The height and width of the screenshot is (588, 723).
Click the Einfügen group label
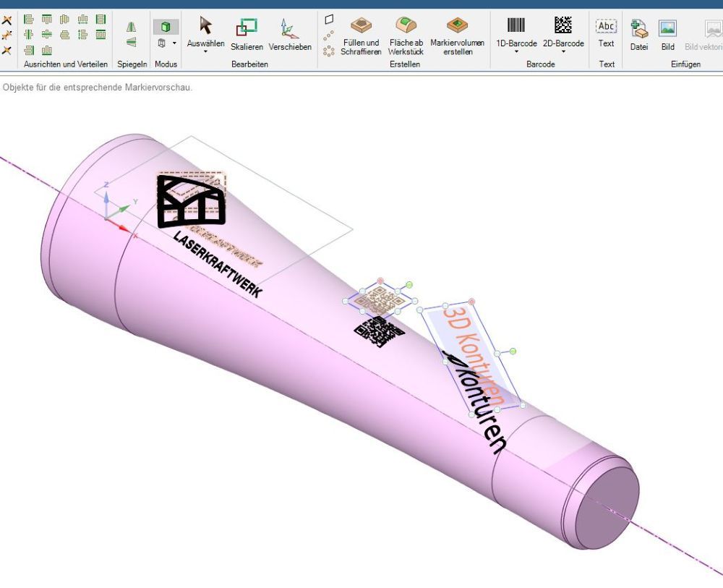pyautogui.click(x=685, y=64)
